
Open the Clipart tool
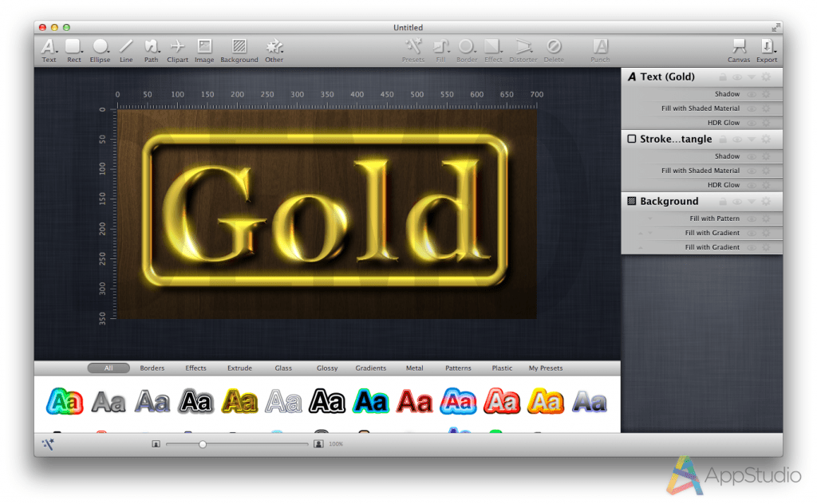(x=178, y=51)
